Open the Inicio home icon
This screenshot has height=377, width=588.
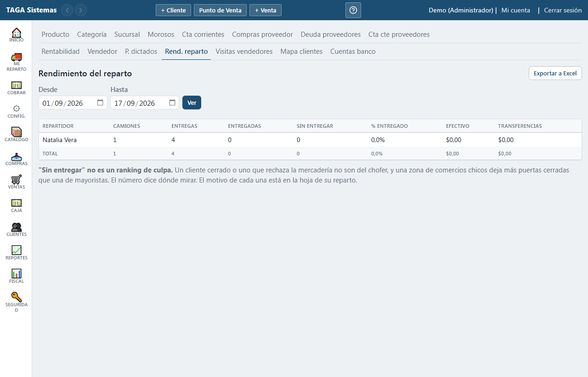point(16,33)
